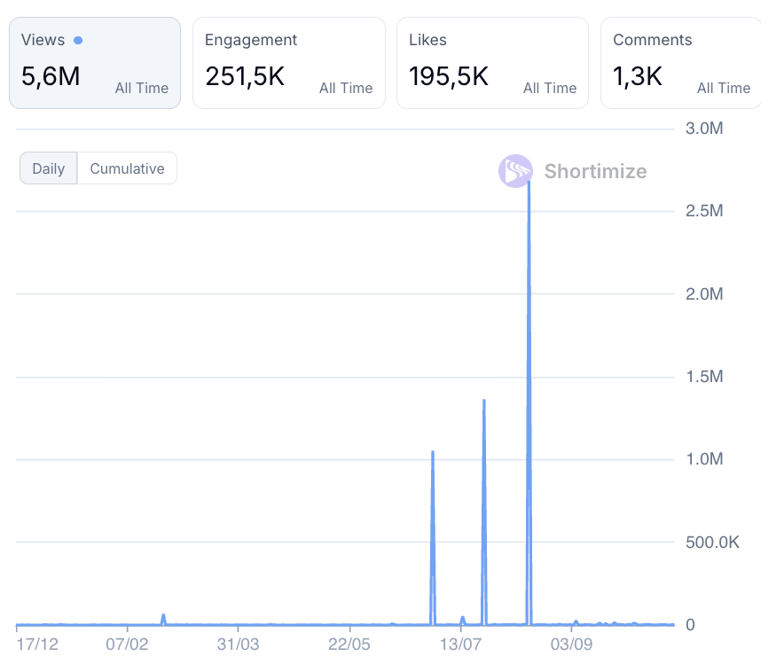Click All Time under Views
This screenshot has height=672, width=784.
[142, 88]
